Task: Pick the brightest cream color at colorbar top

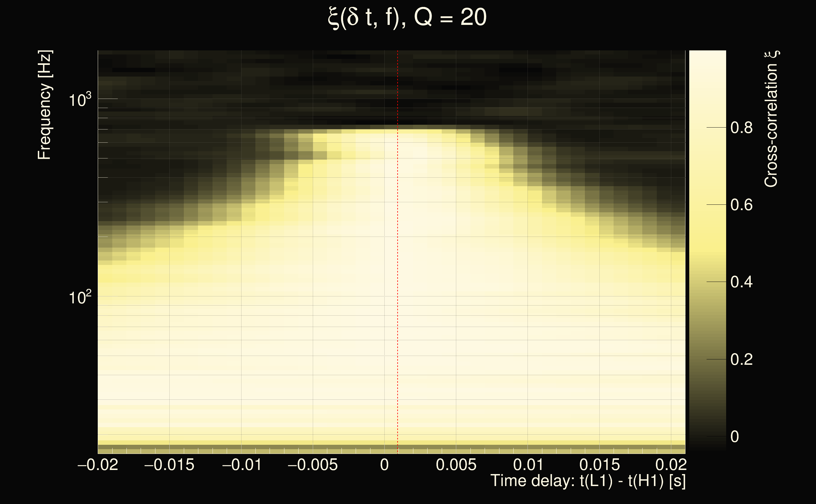Action: pos(707,55)
